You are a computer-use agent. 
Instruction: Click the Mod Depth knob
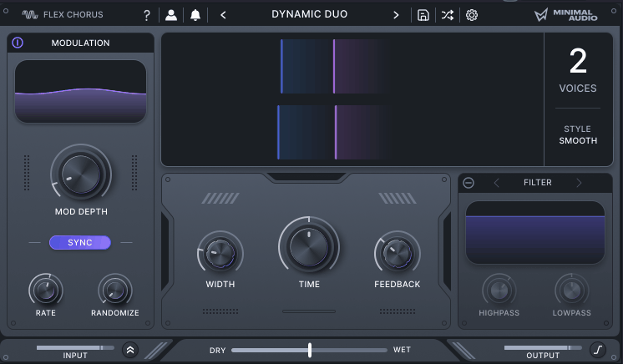point(81,174)
